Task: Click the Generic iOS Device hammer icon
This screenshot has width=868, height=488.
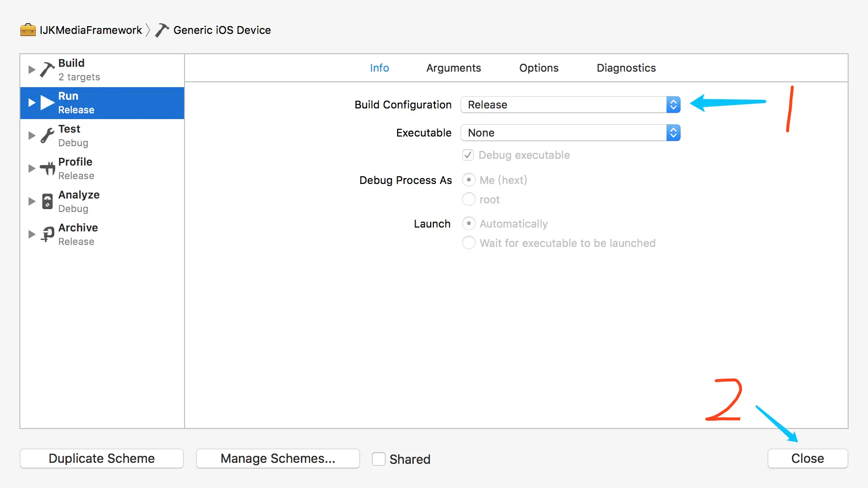Action: click(x=162, y=30)
